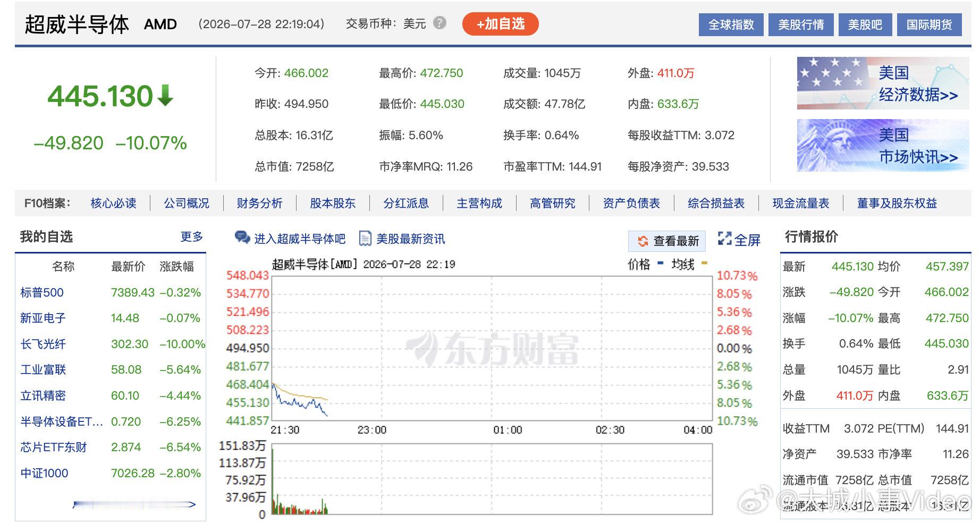
Task: Open 新亚电子 in watchlist
Action: [43, 318]
